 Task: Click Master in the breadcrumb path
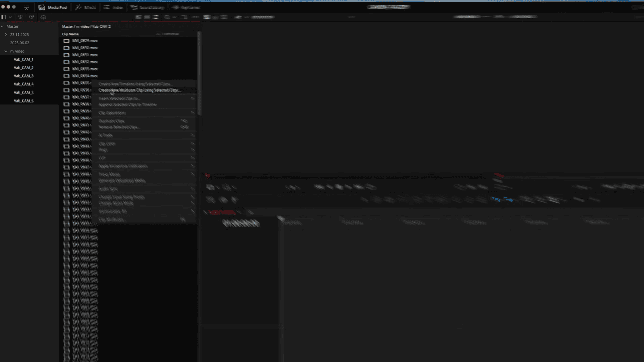(67, 26)
